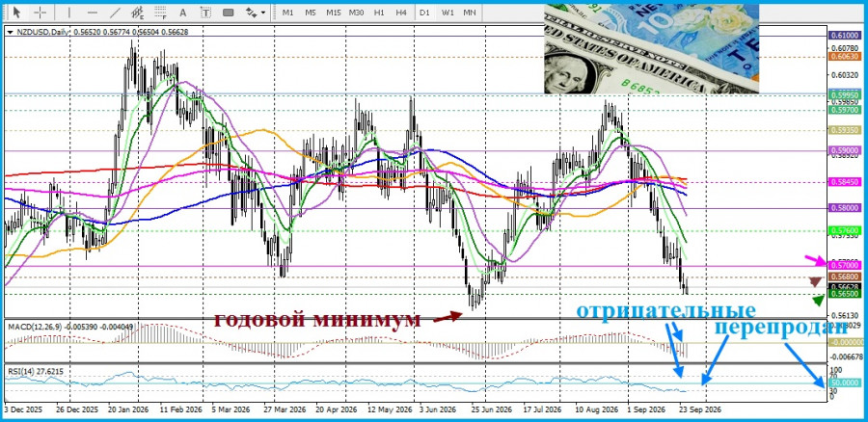Click the current price 0.56628 label
The height and width of the screenshot is (422, 868).
click(x=844, y=286)
